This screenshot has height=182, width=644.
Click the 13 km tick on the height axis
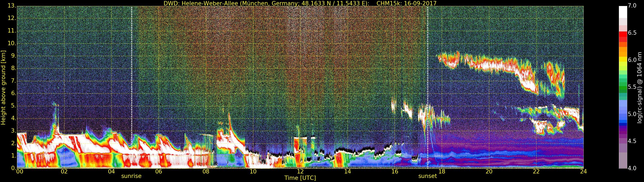pyautogui.click(x=12, y=6)
